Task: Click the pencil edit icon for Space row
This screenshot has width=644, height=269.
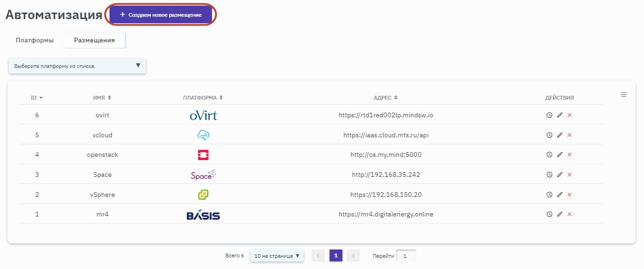Action: (x=560, y=175)
